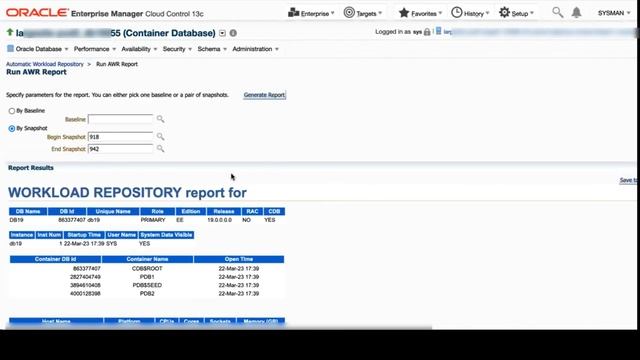Expand the Schema menu
The image size is (640, 360).
(x=212, y=49)
